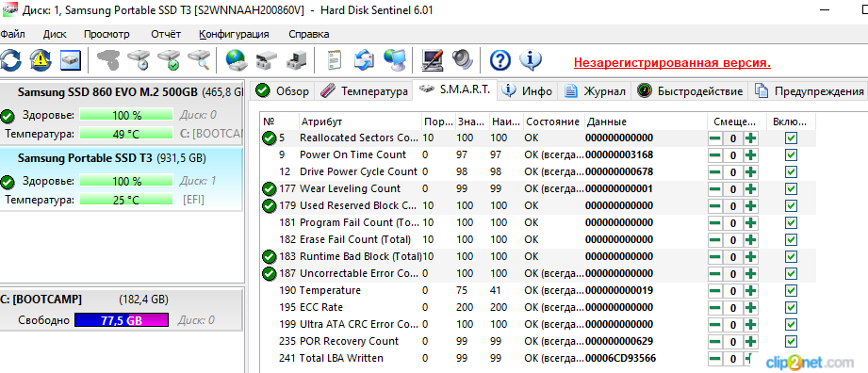
Task: Click the highlighted disk panel toolbar icon
Action: click(71, 59)
